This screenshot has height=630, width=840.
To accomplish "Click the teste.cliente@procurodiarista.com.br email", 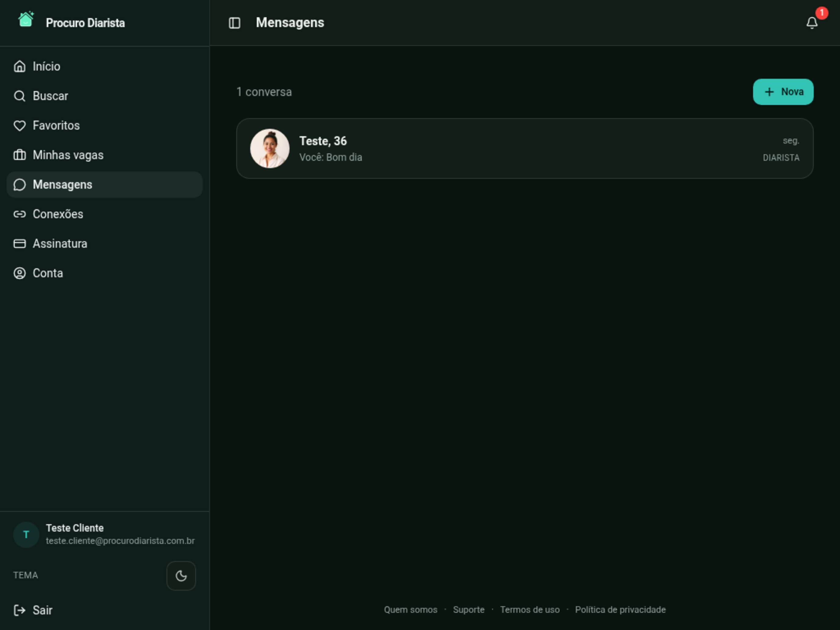I will (x=120, y=541).
